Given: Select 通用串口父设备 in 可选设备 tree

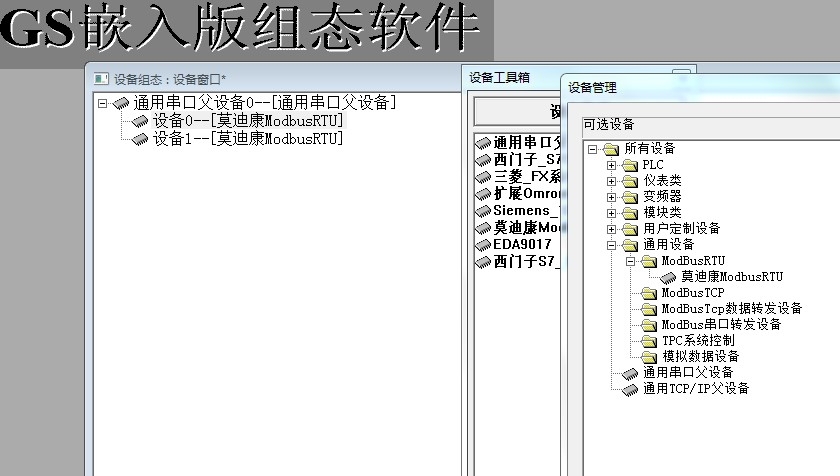Looking at the screenshot, I should point(688,372).
